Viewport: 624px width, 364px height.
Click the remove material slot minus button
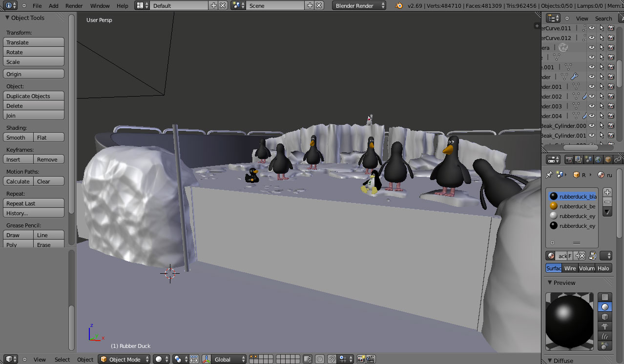[x=607, y=202]
